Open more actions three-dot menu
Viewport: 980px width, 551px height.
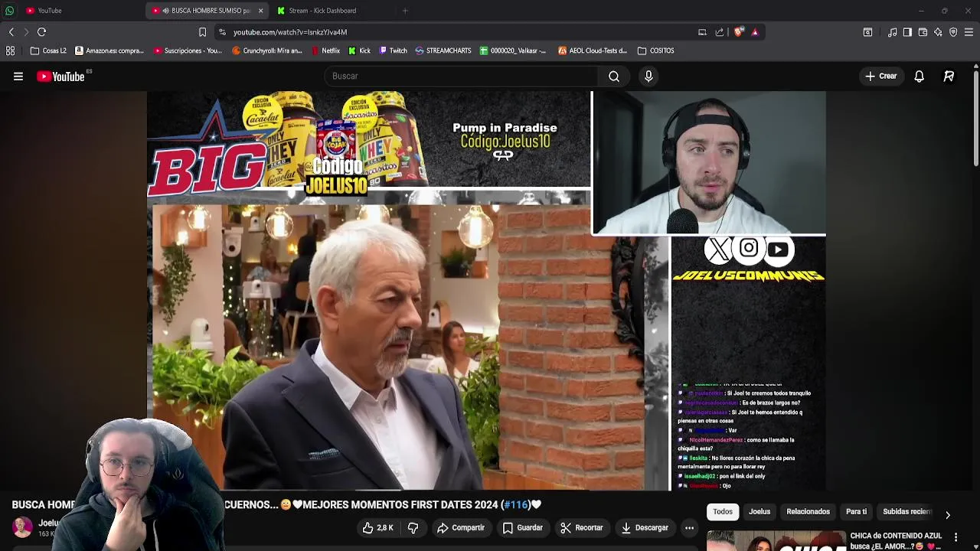coord(689,528)
